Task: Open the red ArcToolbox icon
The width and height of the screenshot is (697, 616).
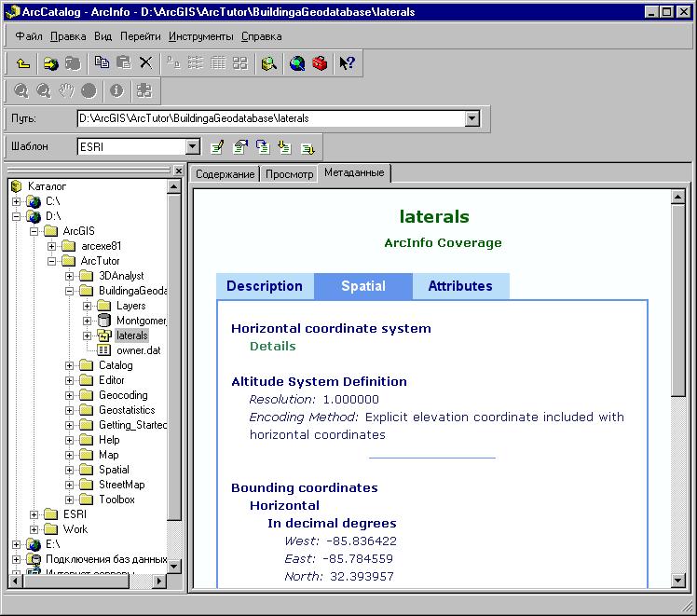Action: pyautogui.click(x=320, y=63)
